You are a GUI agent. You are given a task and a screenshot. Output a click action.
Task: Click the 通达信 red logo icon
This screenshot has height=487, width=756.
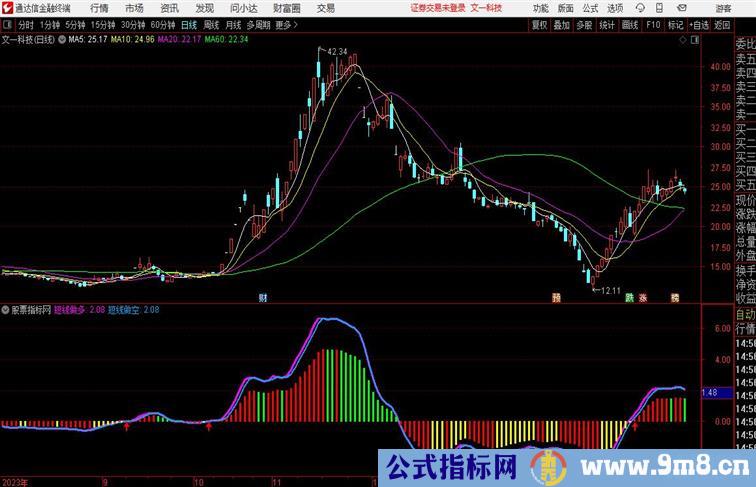coord(7,8)
